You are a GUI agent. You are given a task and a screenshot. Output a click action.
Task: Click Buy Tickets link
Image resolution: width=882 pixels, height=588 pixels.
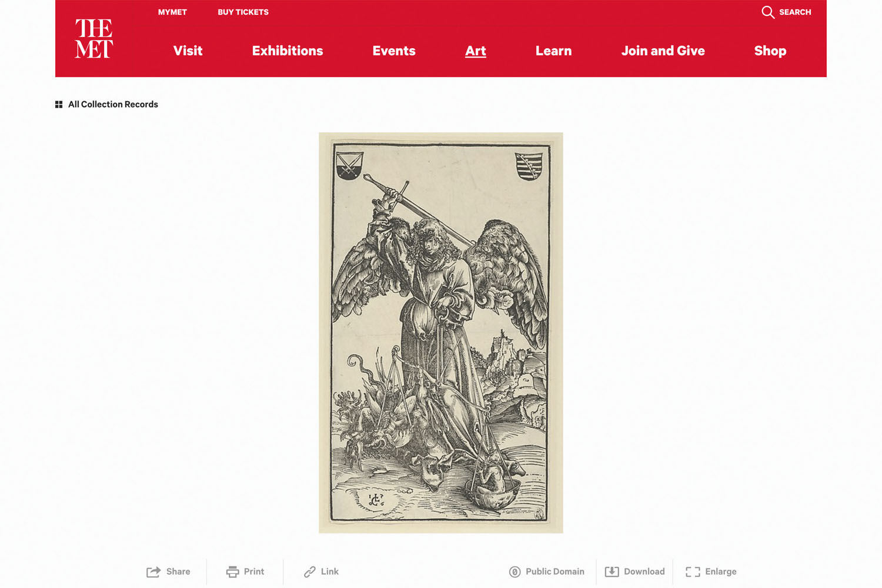tap(243, 12)
